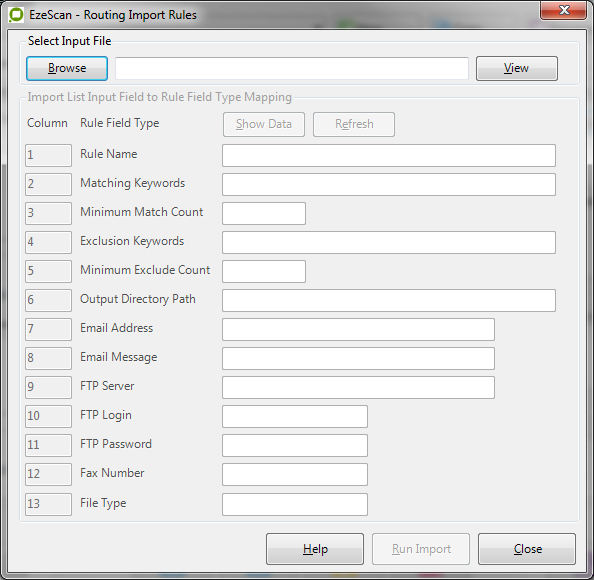Click the window close X button
The image size is (594, 580).
(x=564, y=10)
